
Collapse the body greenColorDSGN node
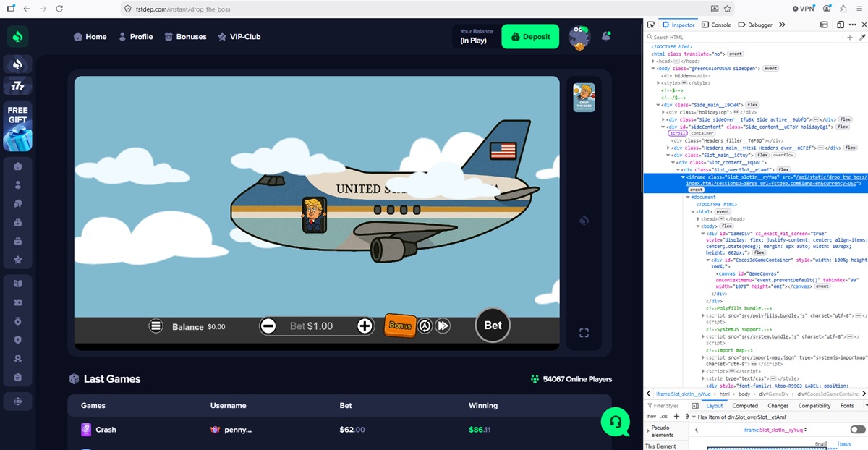click(653, 69)
